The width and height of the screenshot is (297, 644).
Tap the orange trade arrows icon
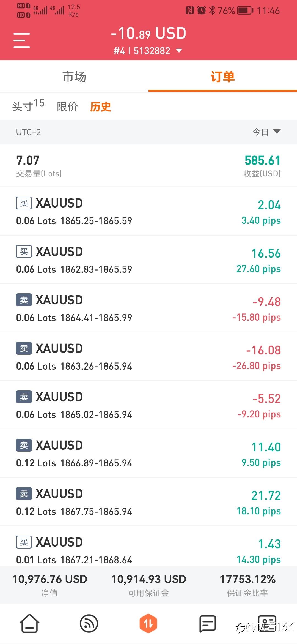pyautogui.click(x=148, y=623)
